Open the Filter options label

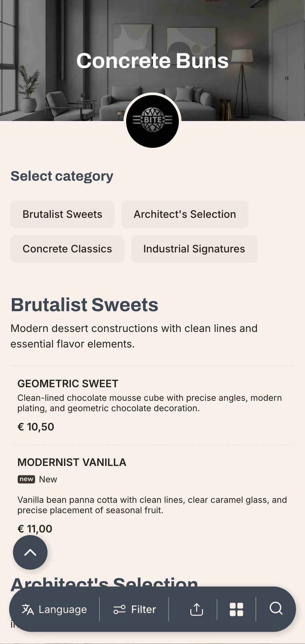143,609
